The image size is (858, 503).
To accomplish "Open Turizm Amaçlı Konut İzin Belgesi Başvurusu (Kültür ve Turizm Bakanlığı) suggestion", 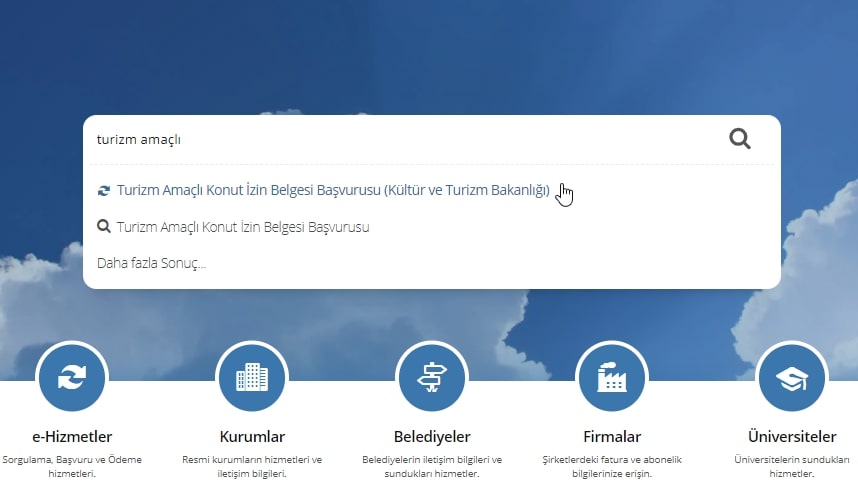I will click(x=333, y=190).
